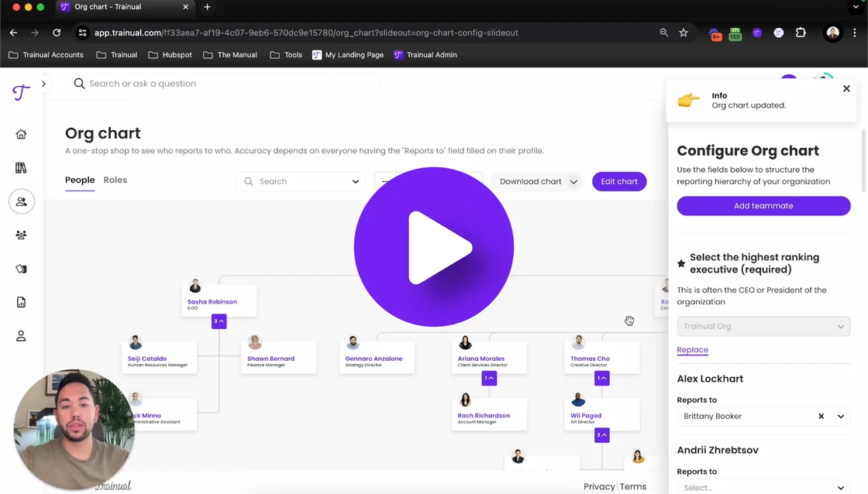Open the Terms link in the footer

[x=632, y=486]
